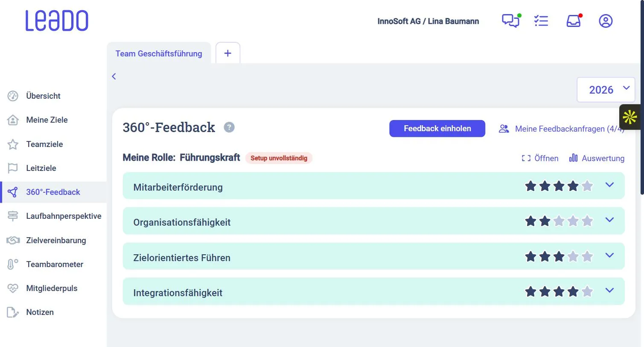Open Mitgliederpuls in the sidebar
The height and width of the screenshot is (347, 644).
tap(53, 288)
